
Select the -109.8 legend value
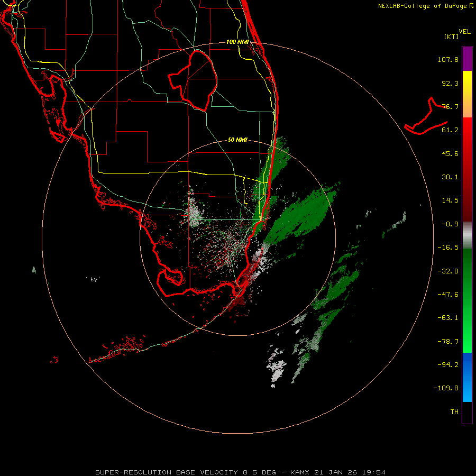pos(446,388)
